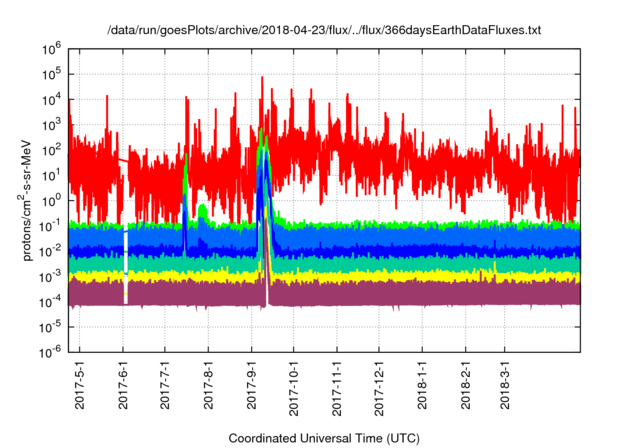
Task: Click the 10^6 y-axis tick label
Action: (x=51, y=49)
